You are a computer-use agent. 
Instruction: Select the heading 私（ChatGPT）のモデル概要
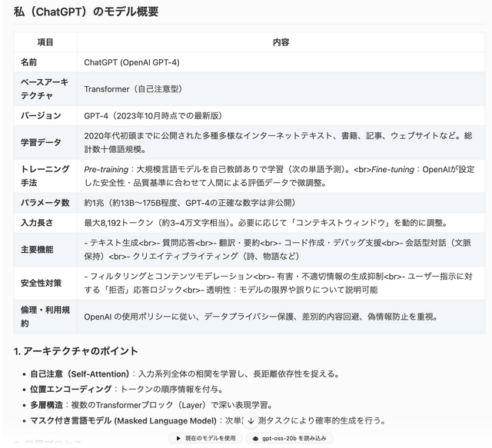coord(86,12)
